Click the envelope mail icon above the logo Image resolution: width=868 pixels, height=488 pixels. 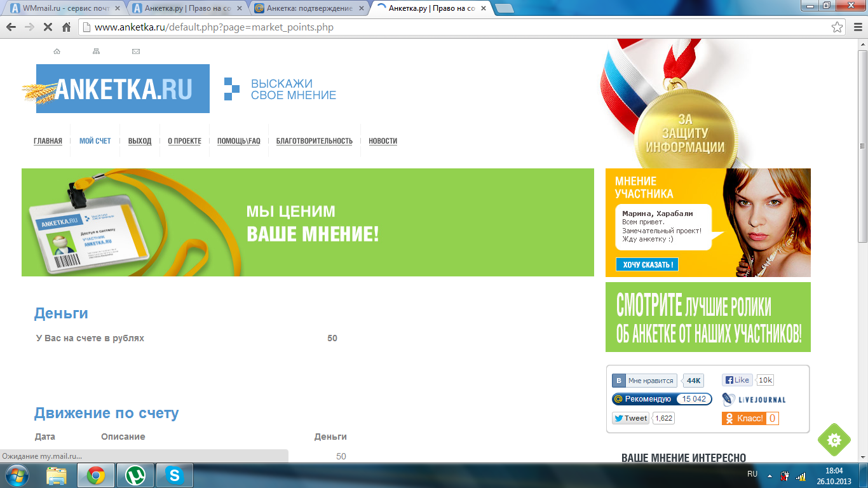(136, 51)
